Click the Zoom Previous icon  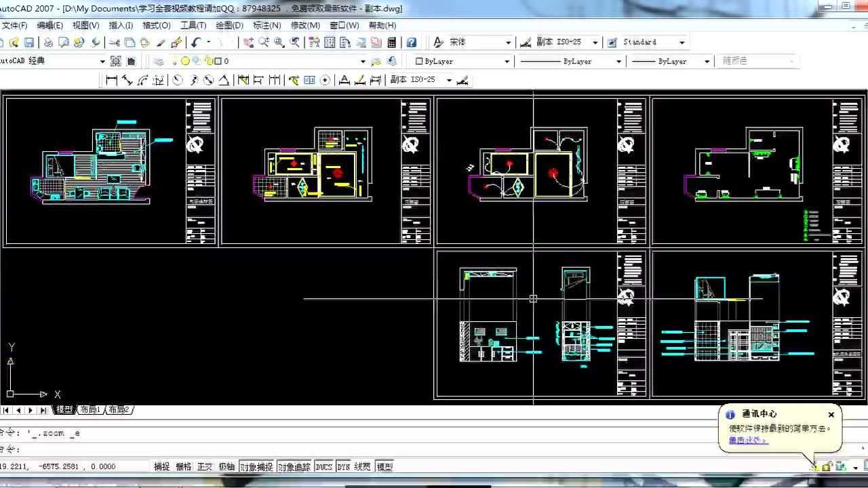(295, 42)
